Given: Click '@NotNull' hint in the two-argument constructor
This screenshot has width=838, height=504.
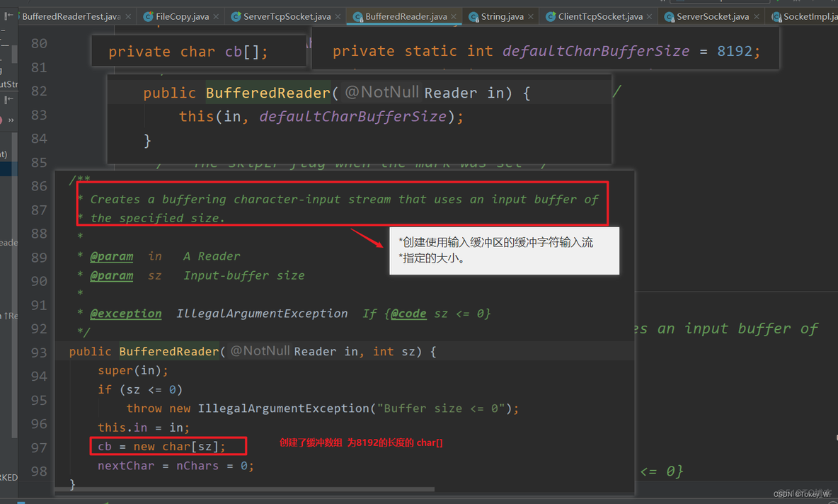Looking at the screenshot, I should (x=260, y=350).
